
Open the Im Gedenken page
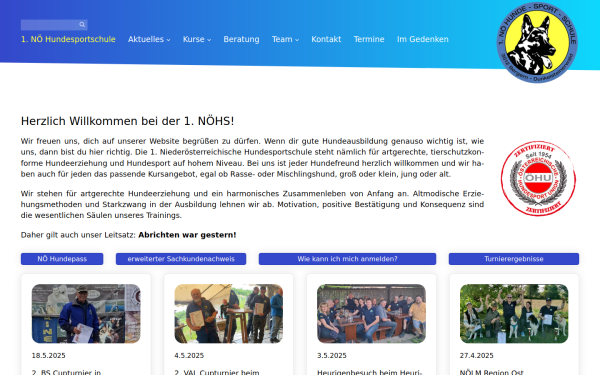422,39
